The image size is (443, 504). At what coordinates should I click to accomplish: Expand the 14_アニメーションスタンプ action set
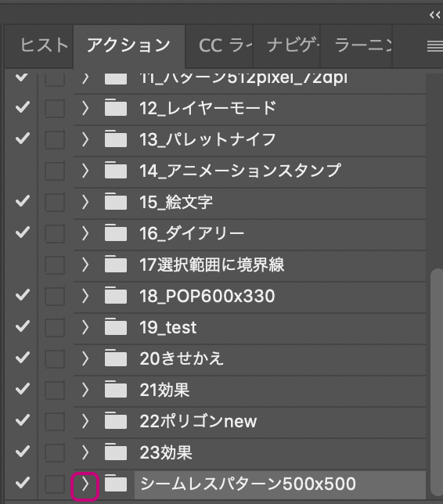(x=85, y=171)
